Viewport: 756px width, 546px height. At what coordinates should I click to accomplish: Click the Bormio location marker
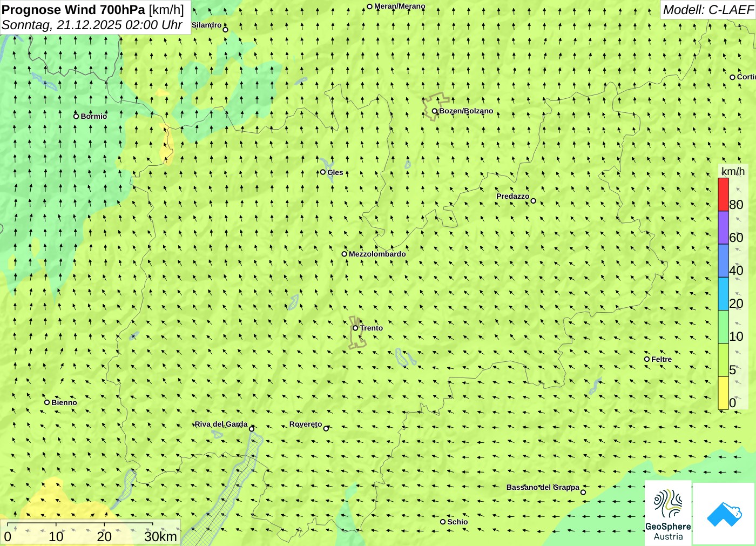[76, 116]
